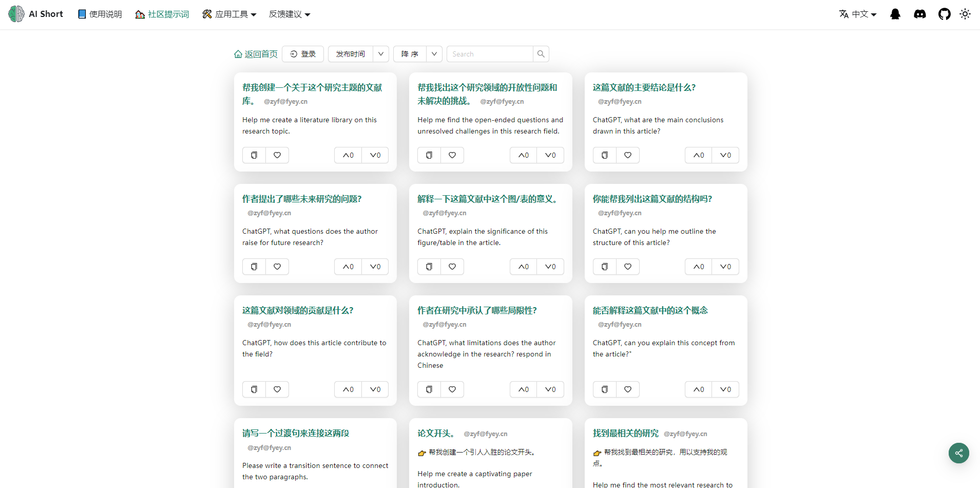Favorite the figure/table significance prompt

pos(452,267)
